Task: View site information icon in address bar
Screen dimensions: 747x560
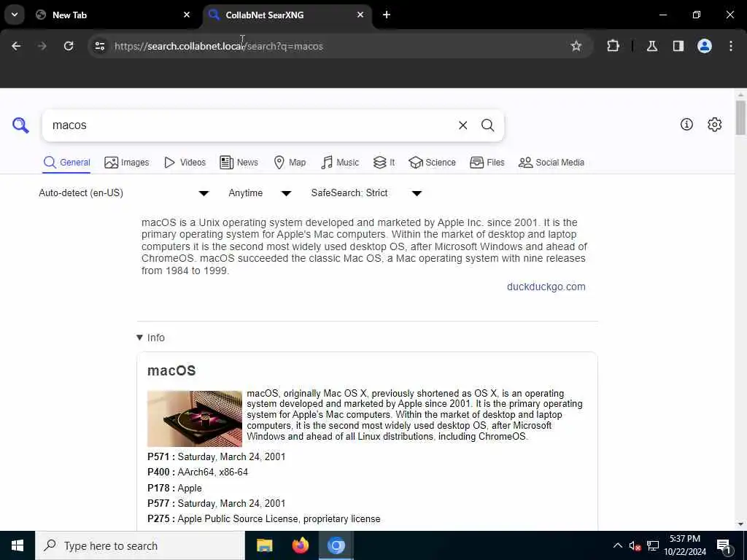Action: (99, 46)
